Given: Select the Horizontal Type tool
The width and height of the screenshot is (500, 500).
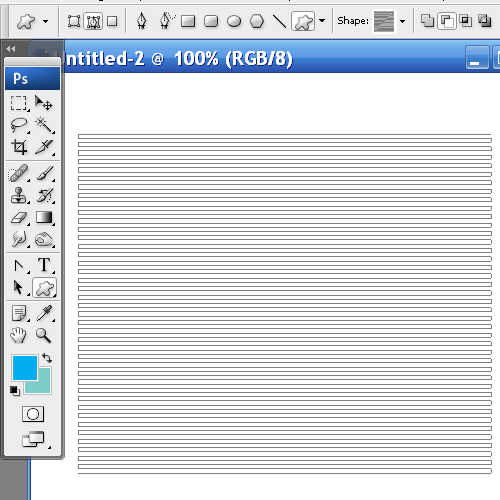Looking at the screenshot, I should click(x=44, y=265).
